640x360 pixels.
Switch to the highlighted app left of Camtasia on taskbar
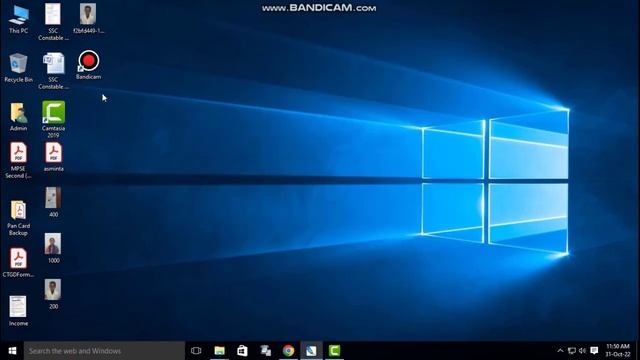(x=311, y=351)
